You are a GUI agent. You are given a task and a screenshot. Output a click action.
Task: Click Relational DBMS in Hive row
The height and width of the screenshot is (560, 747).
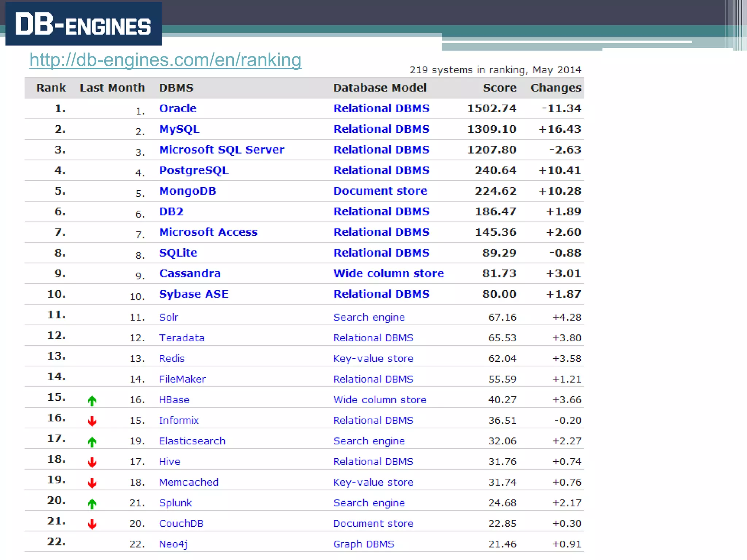point(373,462)
